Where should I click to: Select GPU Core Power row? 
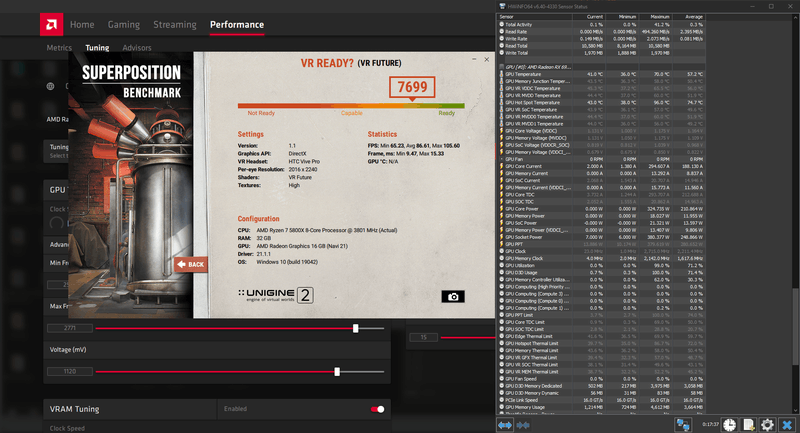[x=602, y=209]
